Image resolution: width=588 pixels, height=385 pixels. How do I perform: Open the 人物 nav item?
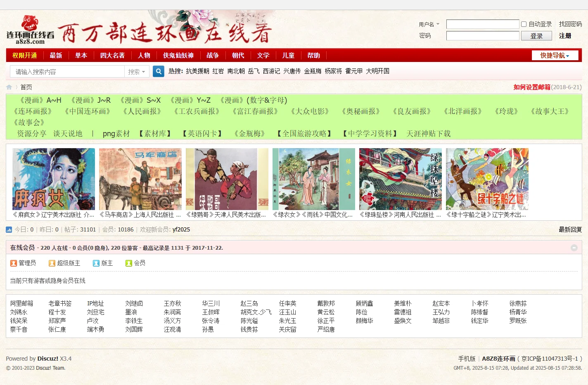tap(144, 55)
